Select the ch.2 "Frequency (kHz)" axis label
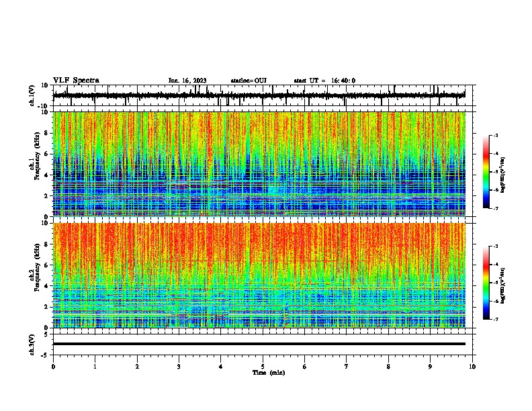The height and width of the screenshot is (411, 532). pos(37,267)
